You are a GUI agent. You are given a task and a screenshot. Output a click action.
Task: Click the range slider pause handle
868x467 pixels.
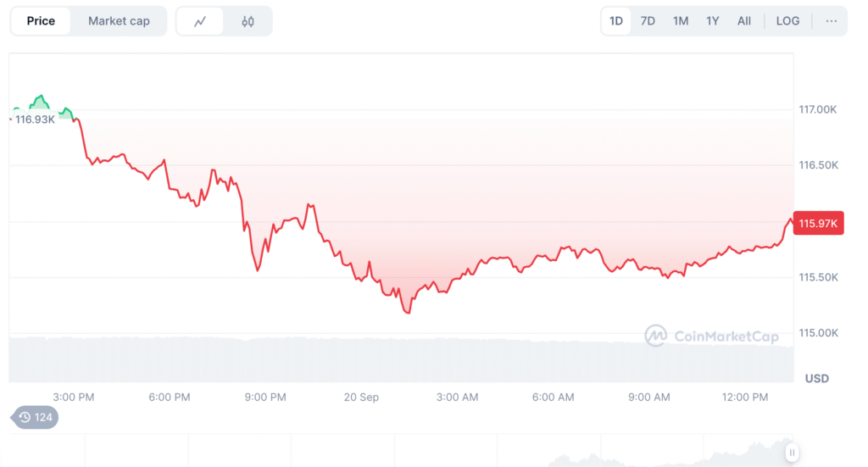tap(792, 453)
